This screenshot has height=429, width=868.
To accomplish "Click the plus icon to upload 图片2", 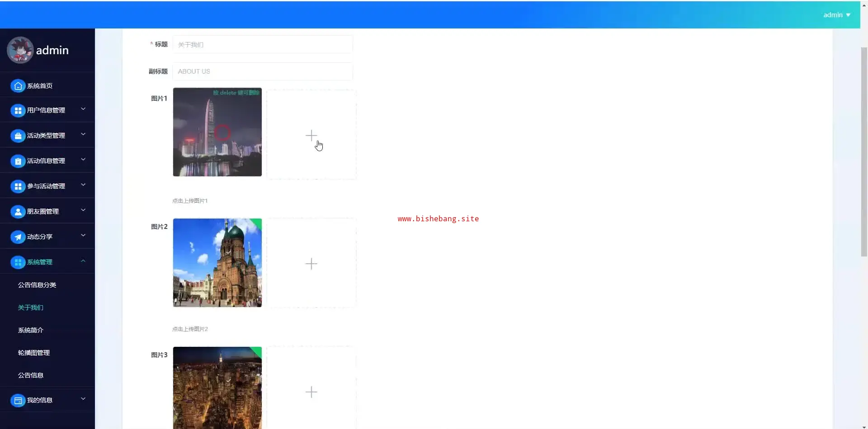I will (311, 264).
